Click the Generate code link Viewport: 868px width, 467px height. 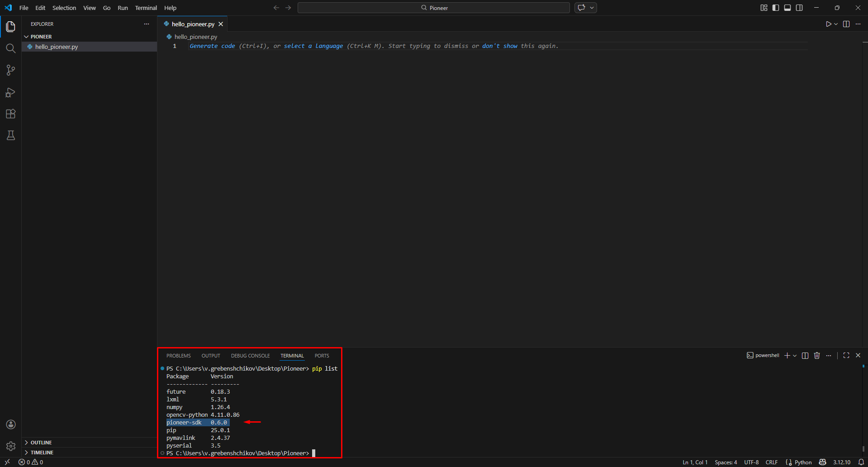[212, 46]
